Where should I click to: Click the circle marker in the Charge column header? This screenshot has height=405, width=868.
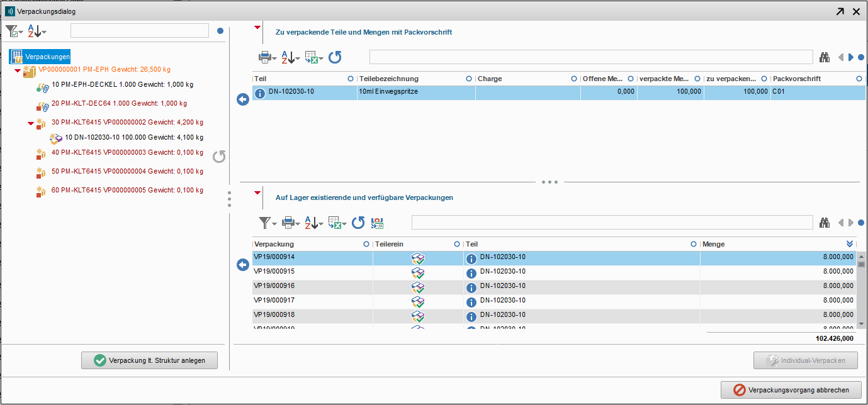[574, 79]
